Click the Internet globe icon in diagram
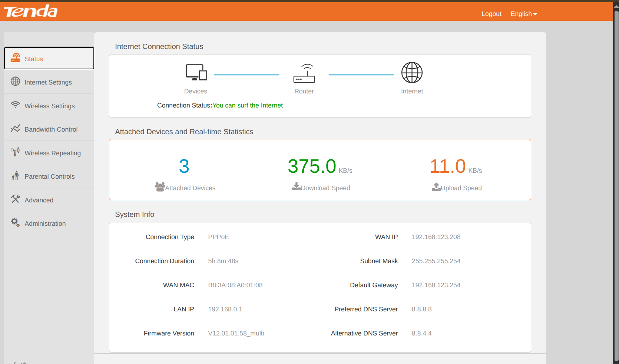This screenshot has height=364, width=619. (412, 72)
